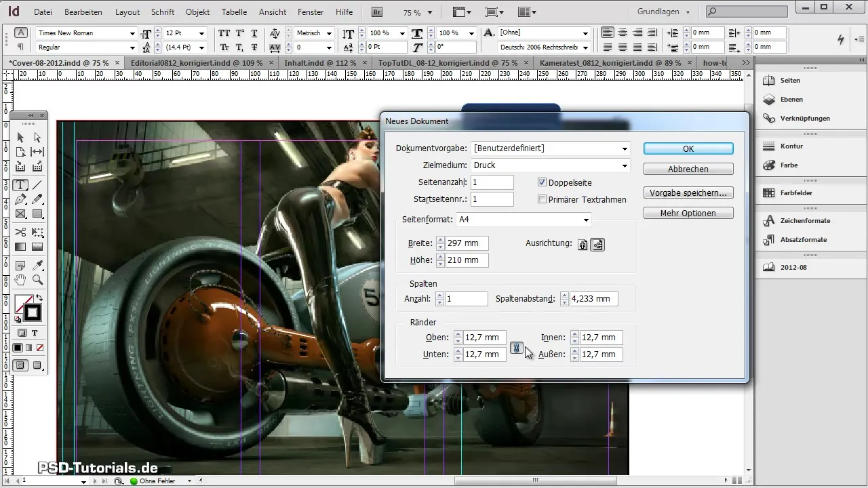
Task: Open the font style Regular dropdown
Action: coord(132,47)
